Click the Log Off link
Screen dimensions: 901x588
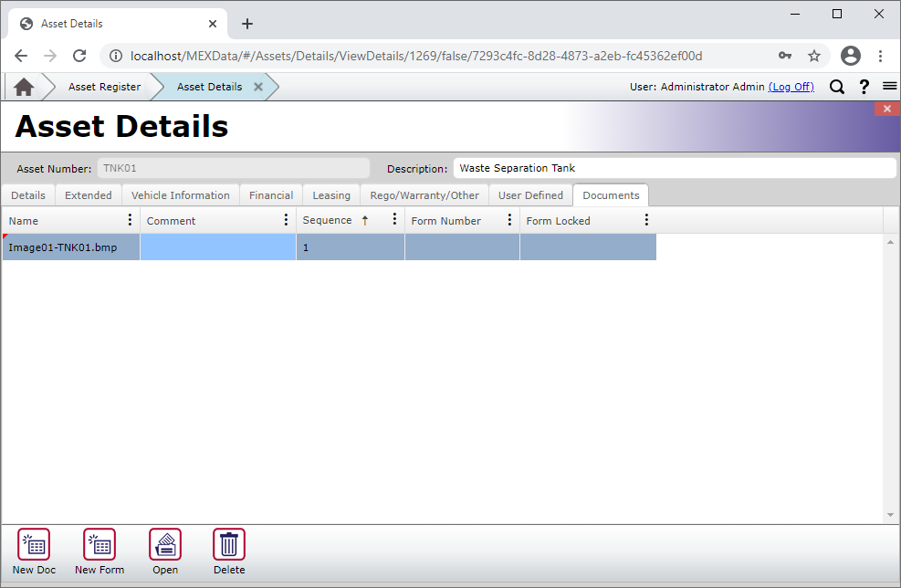pyautogui.click(x=791, y=86)
